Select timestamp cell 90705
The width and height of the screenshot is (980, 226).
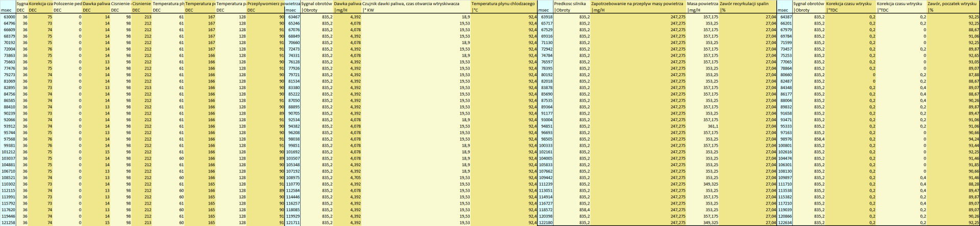tap(292, 114)
